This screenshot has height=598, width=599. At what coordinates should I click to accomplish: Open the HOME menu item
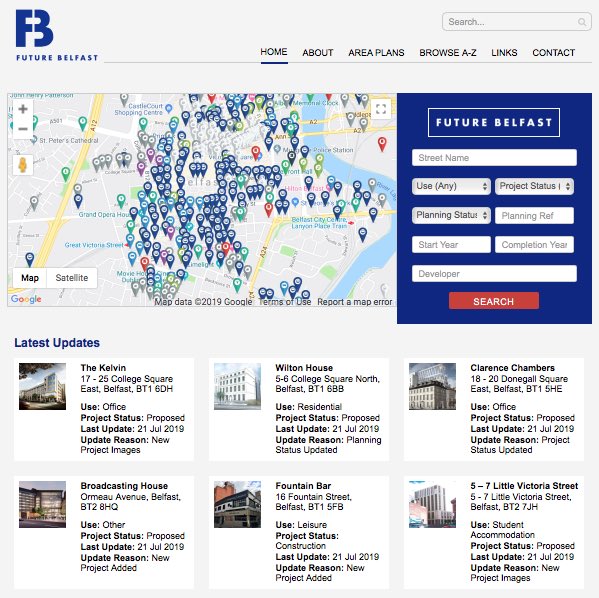click(274, 52)
